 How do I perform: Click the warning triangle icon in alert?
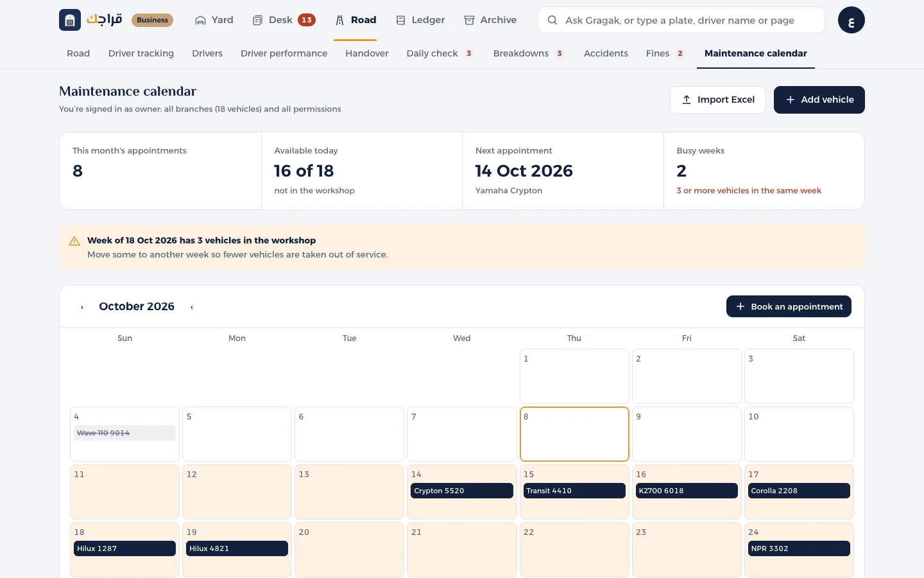tap(74, 241)
